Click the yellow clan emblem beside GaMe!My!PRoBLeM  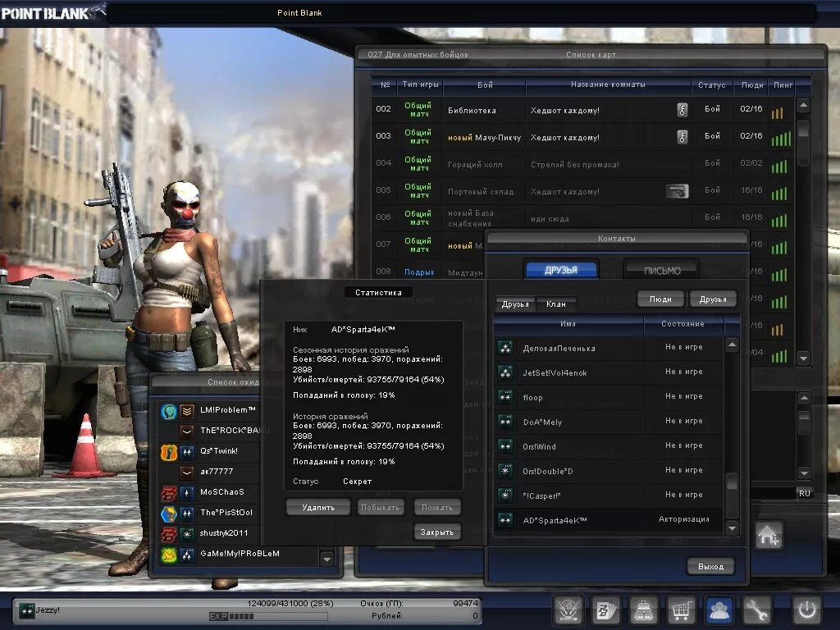pos(169,555)
